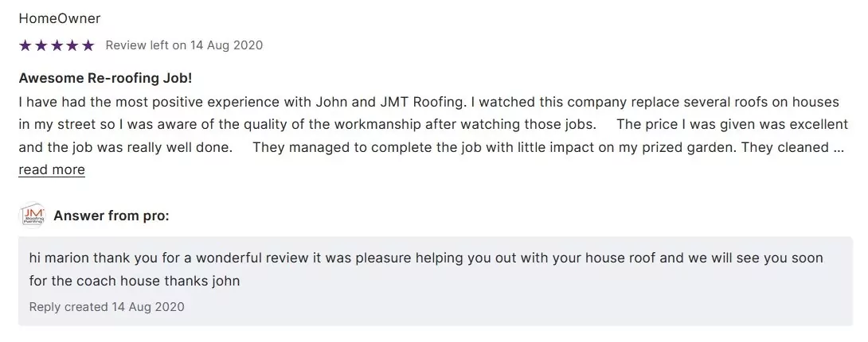Click the third purple rating star

coord(57,45)
